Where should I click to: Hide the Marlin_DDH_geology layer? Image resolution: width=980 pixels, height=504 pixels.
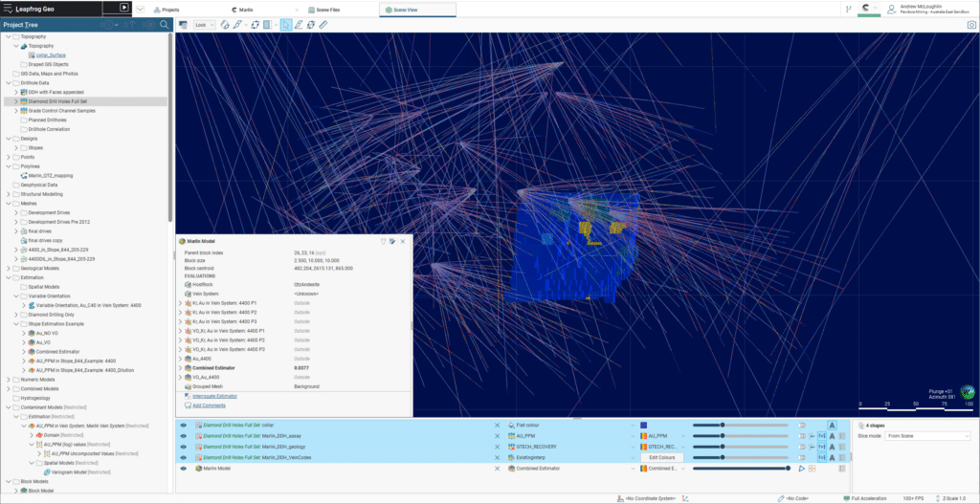click(183, 447)
